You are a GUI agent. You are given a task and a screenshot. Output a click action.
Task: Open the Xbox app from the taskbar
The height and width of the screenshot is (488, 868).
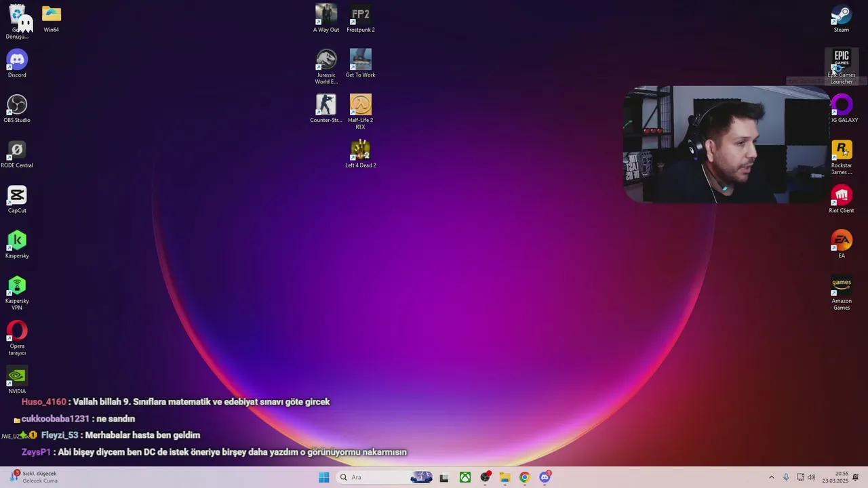465,477
